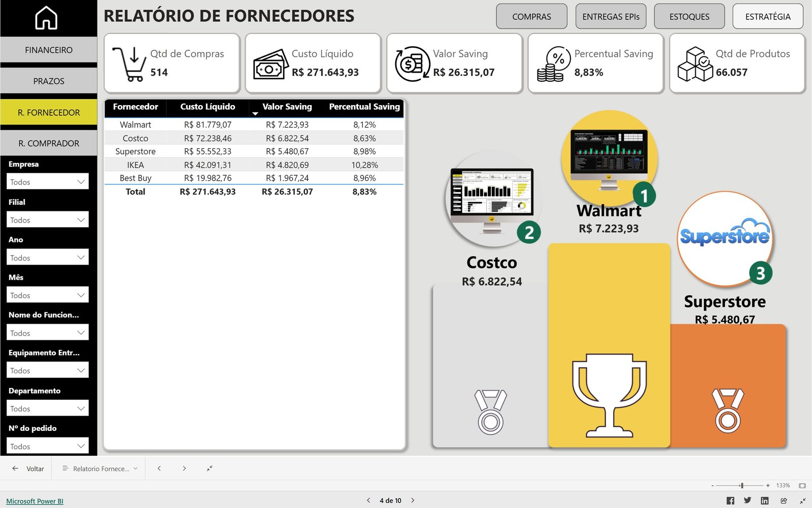
Task: Click the share link icon
Action: coord(784,501)
